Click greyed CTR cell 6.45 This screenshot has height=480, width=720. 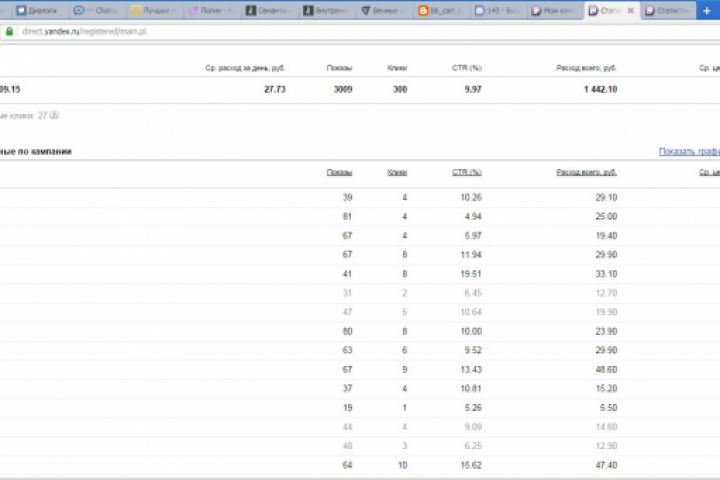[x=473, y=293]
